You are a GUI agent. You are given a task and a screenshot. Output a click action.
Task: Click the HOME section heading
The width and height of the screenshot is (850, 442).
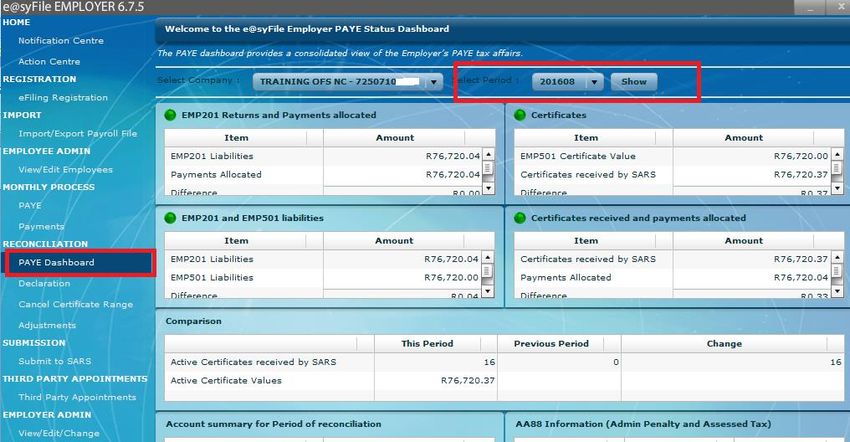click(16, 22)
